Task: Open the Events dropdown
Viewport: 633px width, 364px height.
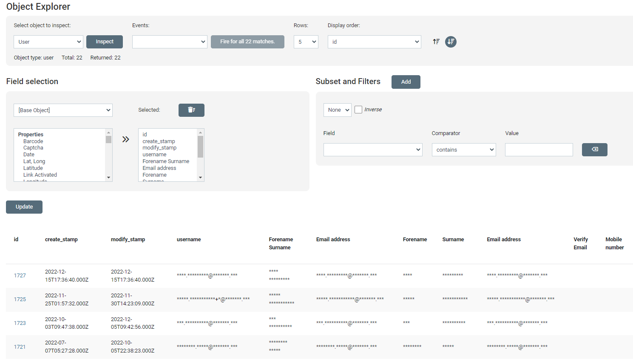Action: coord(170,42)
